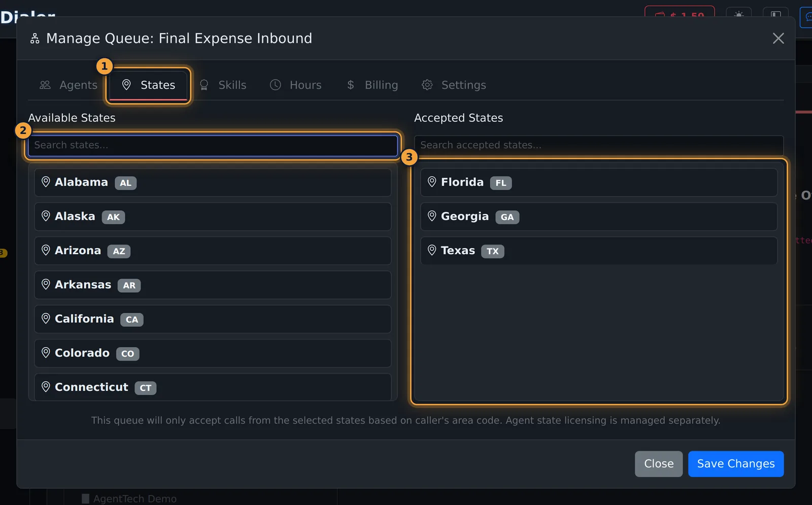Click the pin icon beside Florida
Screen dimensions: 812x505
coord(432,182)
